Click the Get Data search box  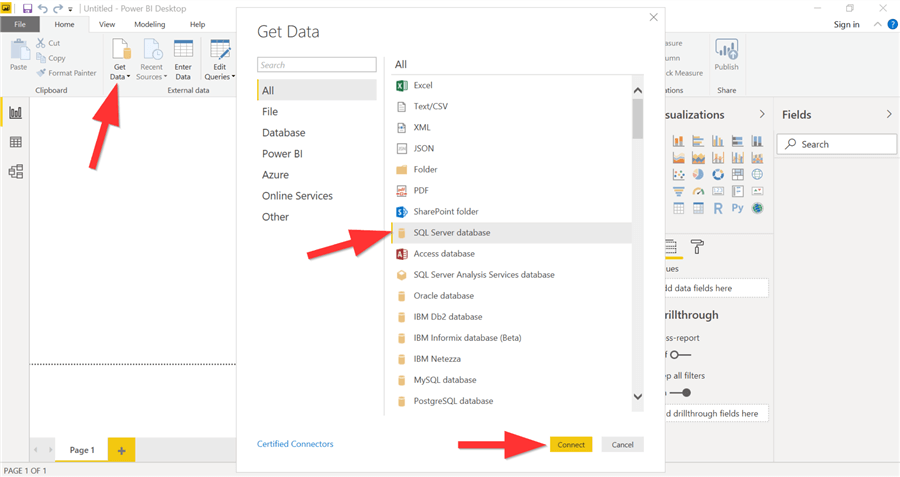pyautogui.click(x=317, y=65)
